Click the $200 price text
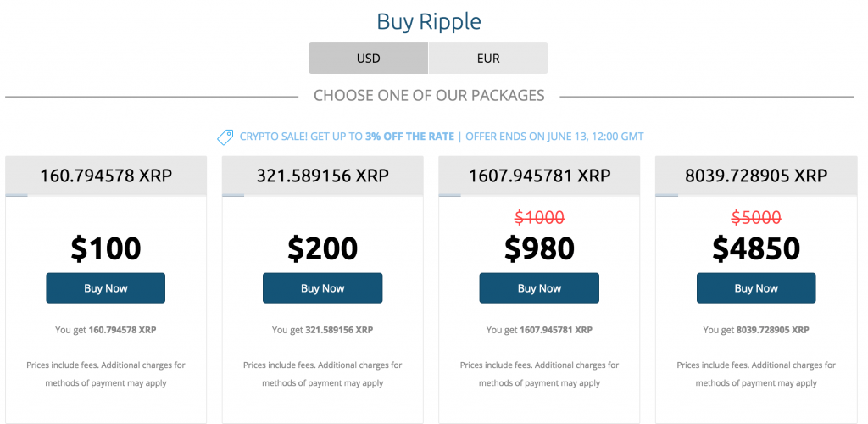The width and height of the screenshot is (868, 424). click(323, 248)
